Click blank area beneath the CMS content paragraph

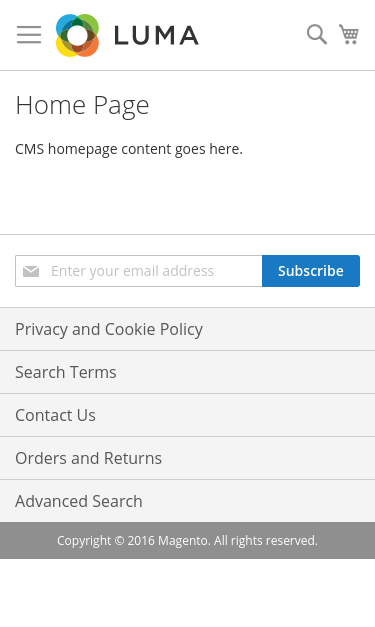(188, 196)
